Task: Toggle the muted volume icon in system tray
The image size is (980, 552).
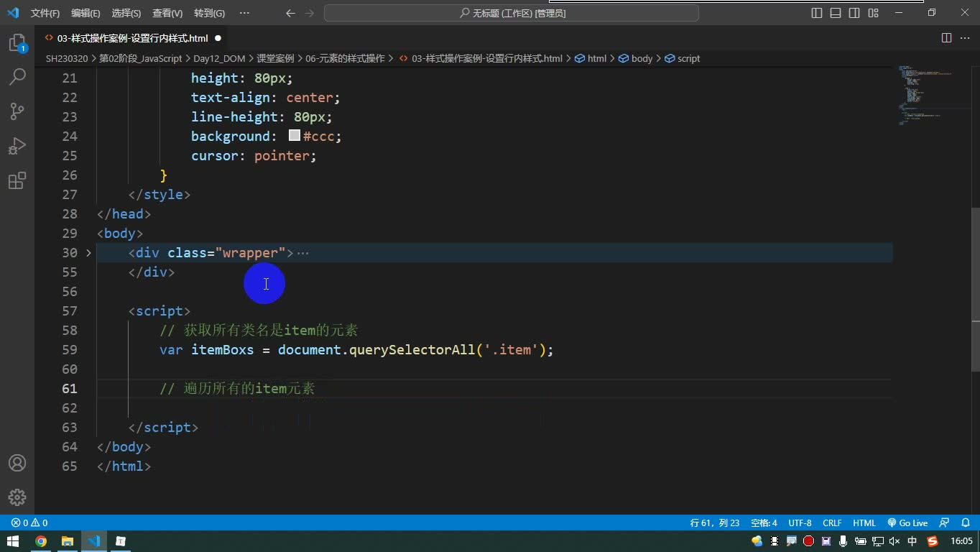Action: click(x=895, y=541)
